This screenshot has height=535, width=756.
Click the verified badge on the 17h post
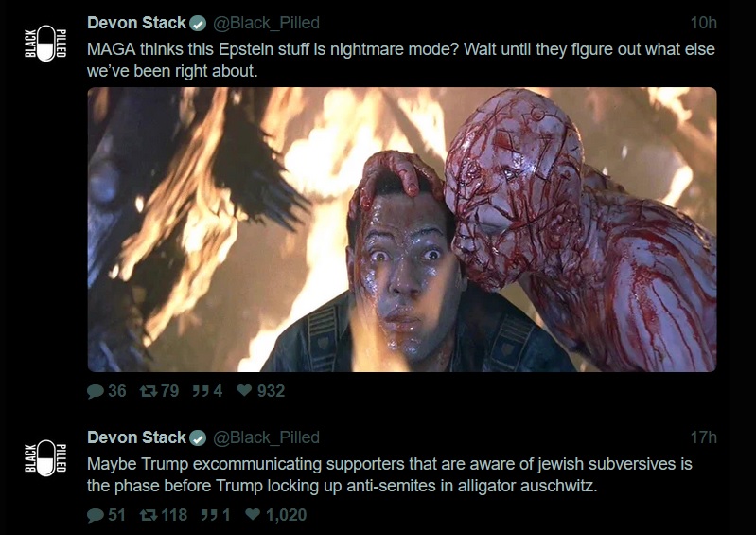tap(199, 438)
